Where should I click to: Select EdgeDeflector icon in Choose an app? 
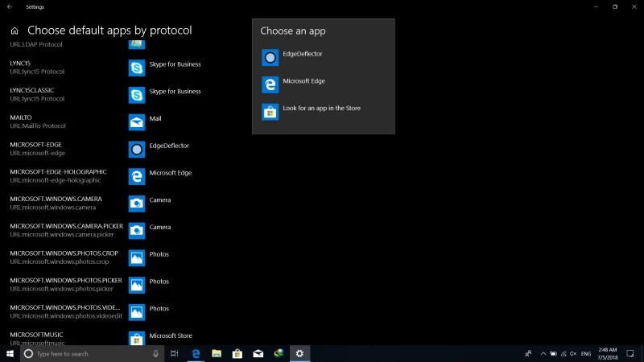tap(270, 57)
